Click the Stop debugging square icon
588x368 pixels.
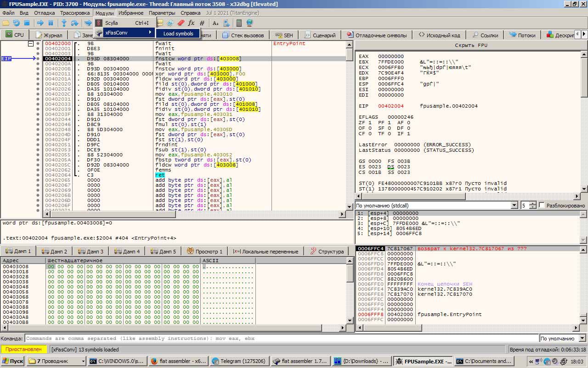click(27, 23)
